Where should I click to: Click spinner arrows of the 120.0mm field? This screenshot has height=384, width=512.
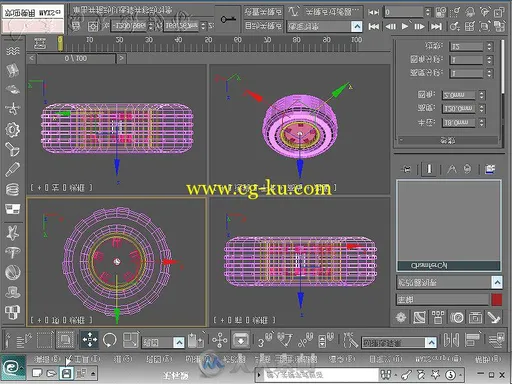tap(482, 108)
